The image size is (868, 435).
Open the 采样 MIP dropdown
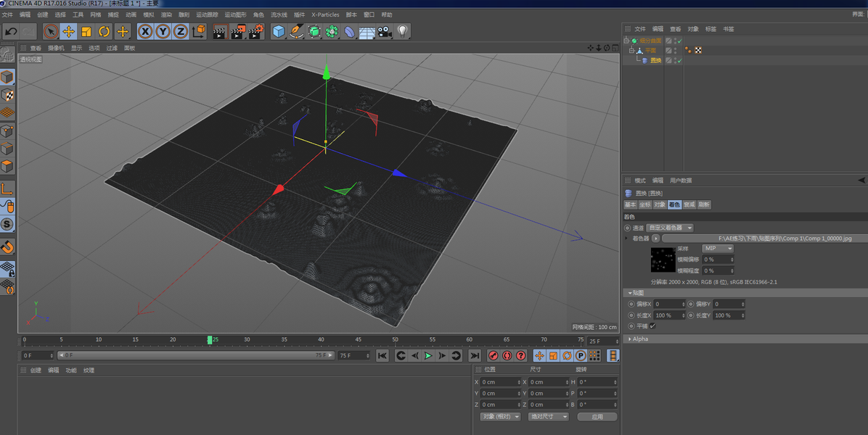(718, 248)
